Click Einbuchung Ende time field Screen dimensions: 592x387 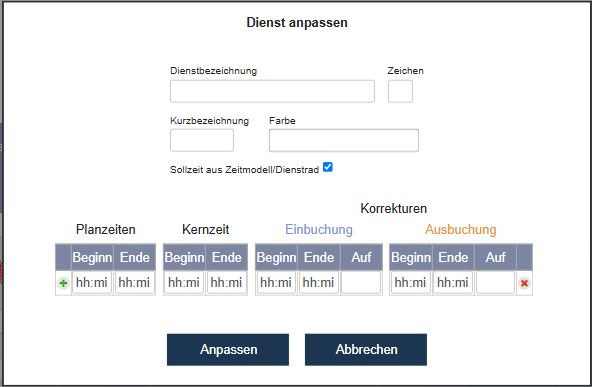319,282
